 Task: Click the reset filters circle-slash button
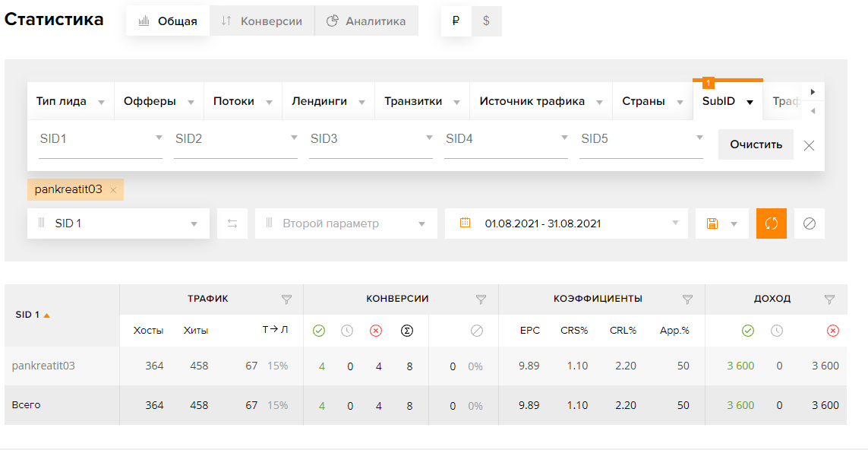tap(809, 223)
